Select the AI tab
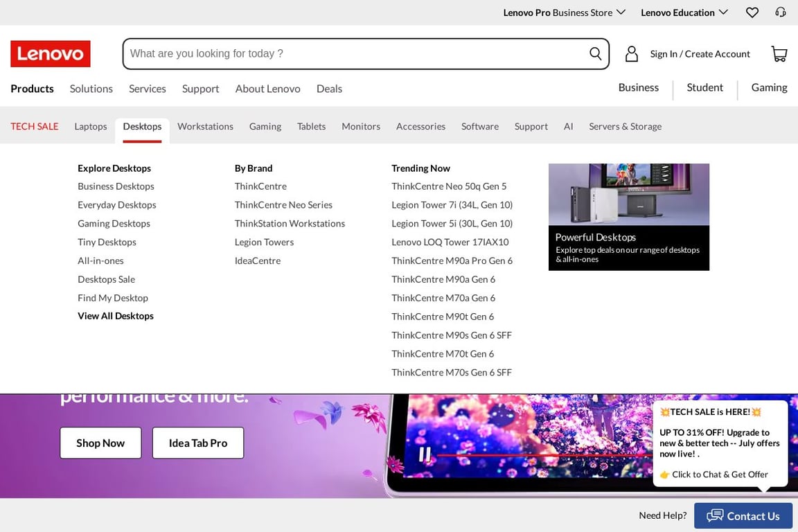This screenshot has width=798, height=532. pyautogui.click(x=569, y=126)
